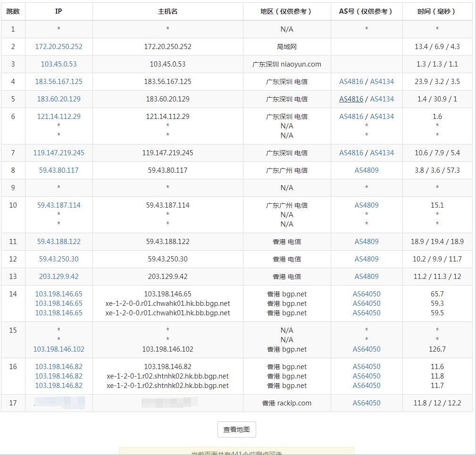
Task: Click IP link 203.129.9.42 at hop 13
Action: [x=58, y=277]
